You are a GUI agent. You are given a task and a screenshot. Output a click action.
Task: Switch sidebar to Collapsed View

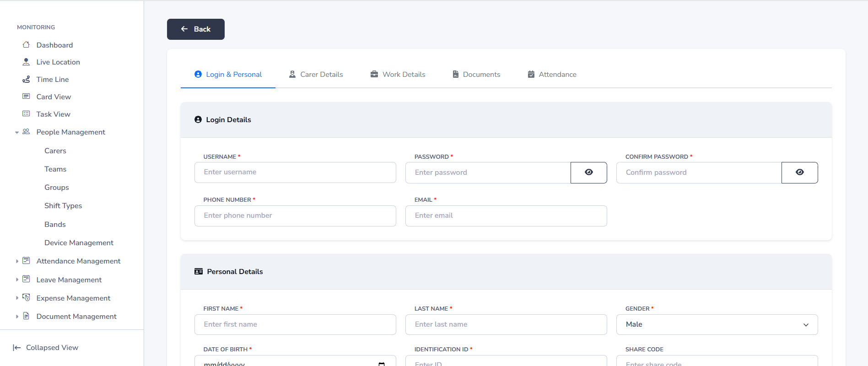tap(46, 348)
